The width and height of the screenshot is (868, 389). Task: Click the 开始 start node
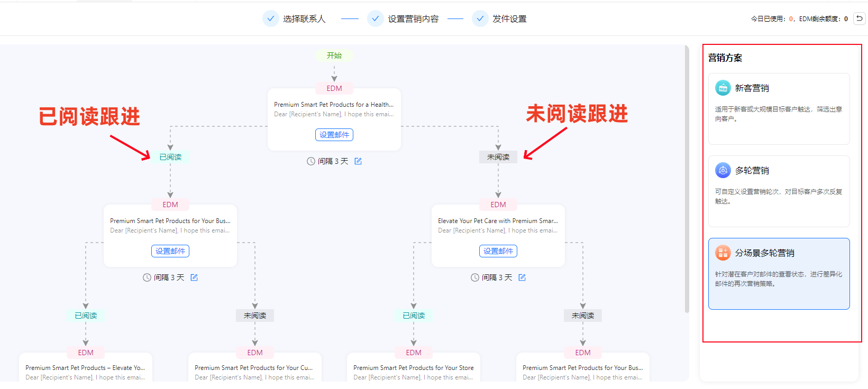334,55
